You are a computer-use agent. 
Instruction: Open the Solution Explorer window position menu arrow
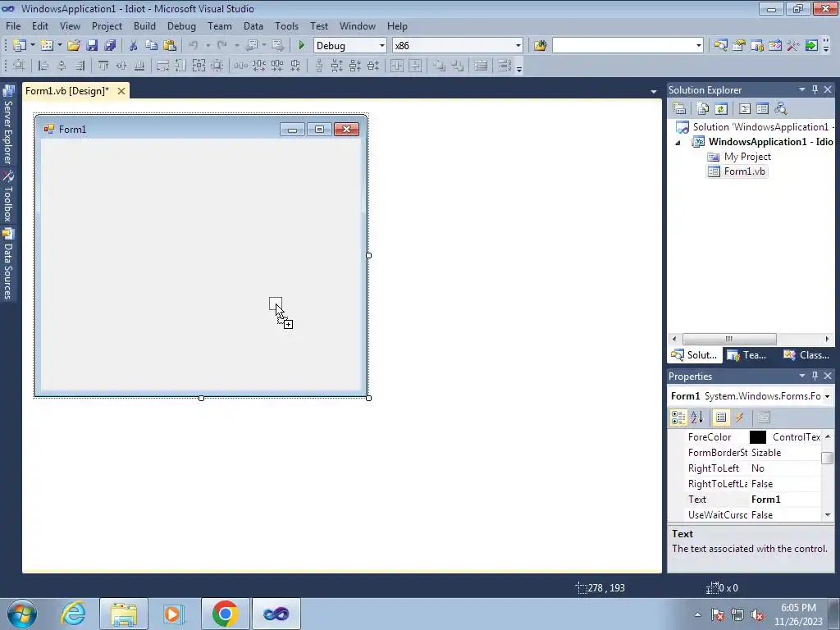[802, 90]
